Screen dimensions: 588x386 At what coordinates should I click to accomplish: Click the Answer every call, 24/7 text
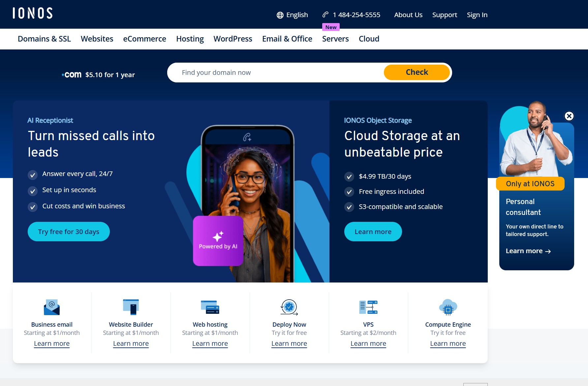pos(77,174)
